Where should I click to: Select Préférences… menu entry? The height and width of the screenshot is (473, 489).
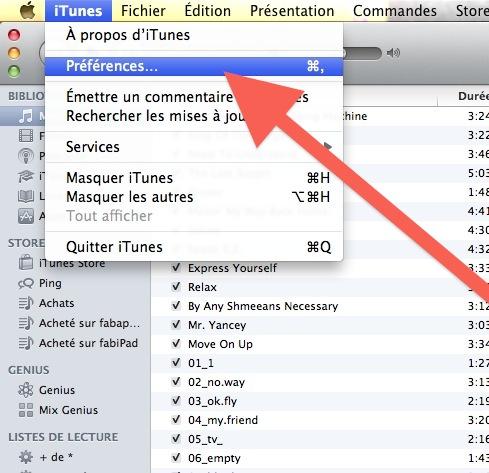coord(194,66)
